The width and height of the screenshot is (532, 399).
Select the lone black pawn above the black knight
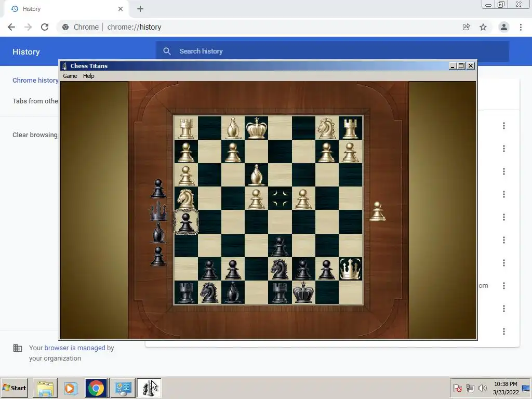tap(280, 246)
